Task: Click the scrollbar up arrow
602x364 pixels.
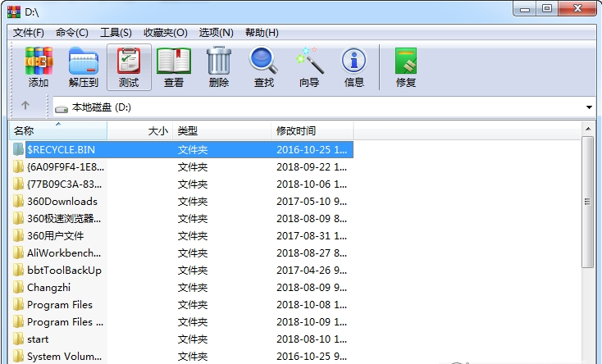Action: [588, 129]
